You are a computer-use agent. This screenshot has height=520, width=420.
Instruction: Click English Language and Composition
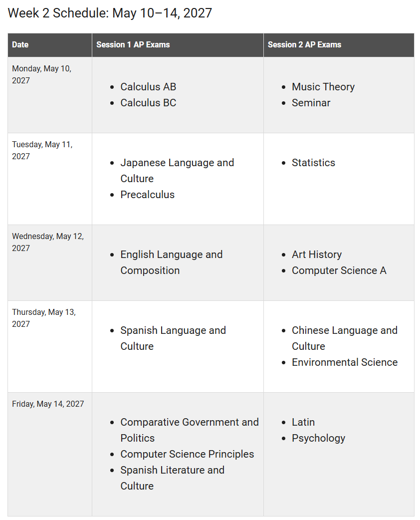[172, 262]
